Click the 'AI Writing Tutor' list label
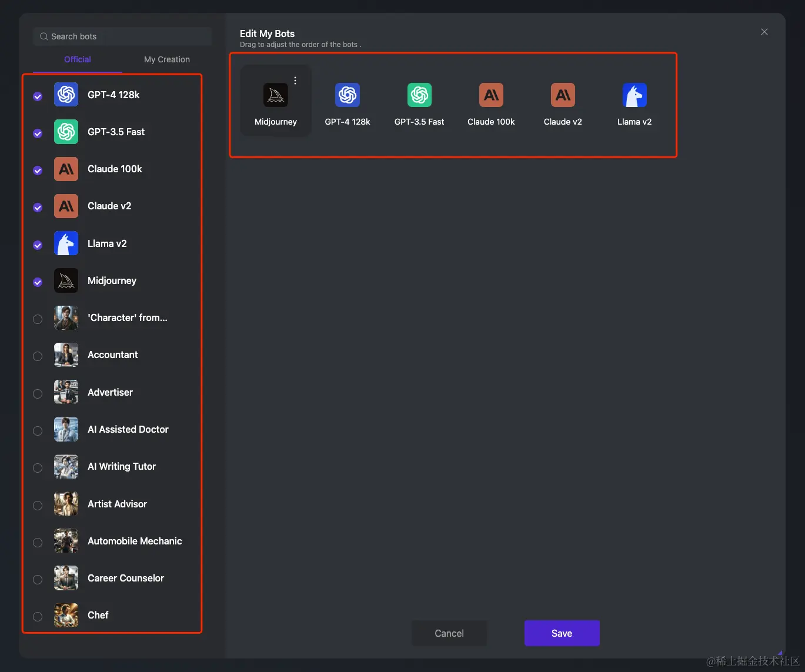The height and width of the screenshot is (672, 805). click(x=122, y=466)
